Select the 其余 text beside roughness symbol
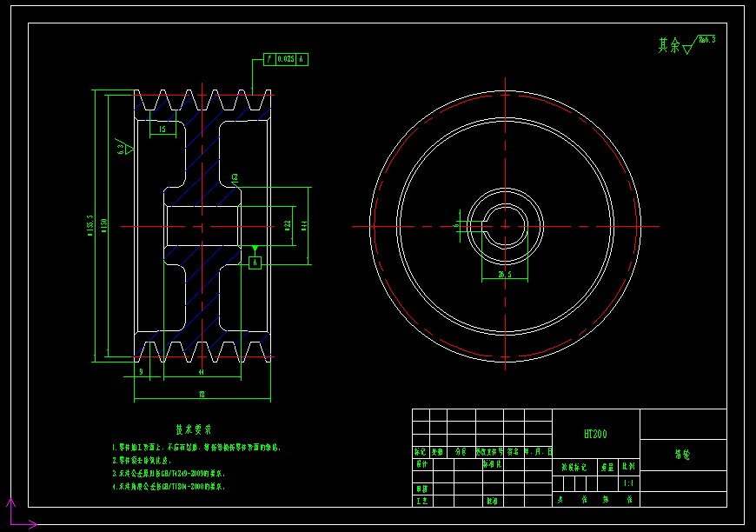The height and width of the screenshot is (532, 756). (x=669, y=46)
